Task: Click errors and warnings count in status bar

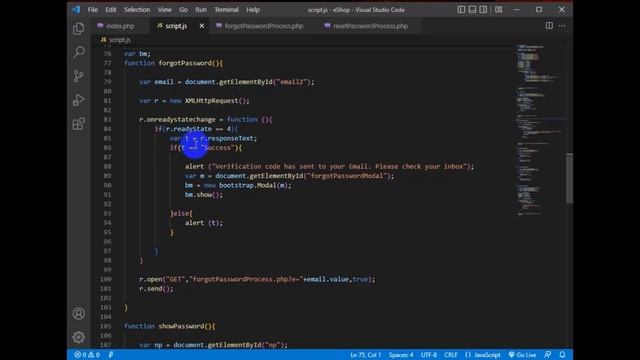Action: 87,355
